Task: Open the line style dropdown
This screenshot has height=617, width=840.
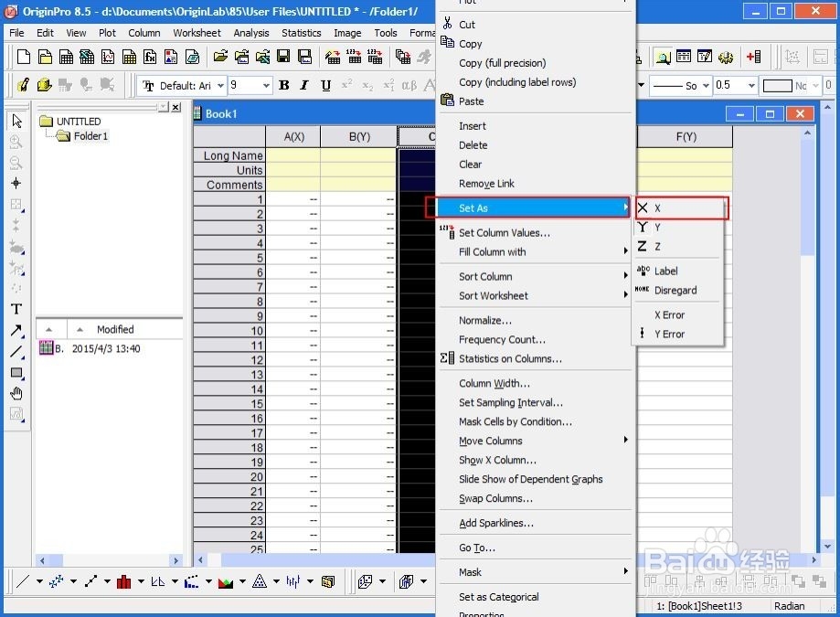Action: pos(706,86)
